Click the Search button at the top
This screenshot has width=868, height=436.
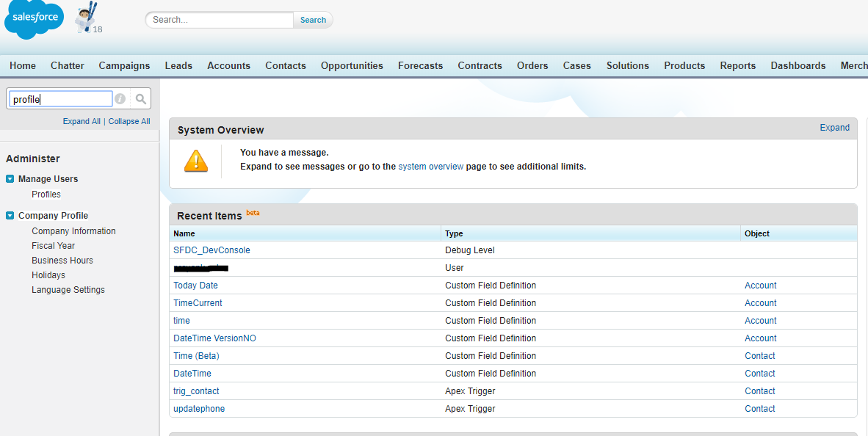pyautogui.click(x=313, y=20)
